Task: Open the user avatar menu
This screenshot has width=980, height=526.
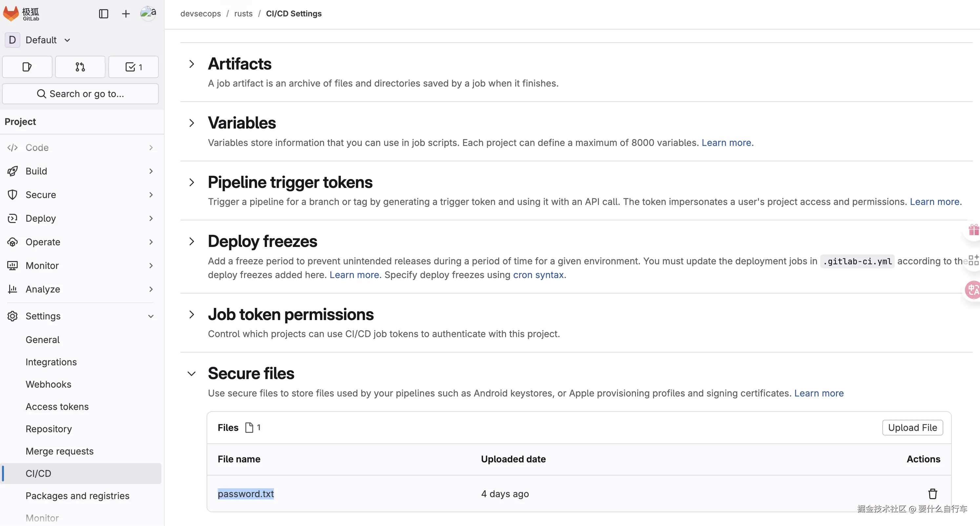Action: (x=148, y=13)
